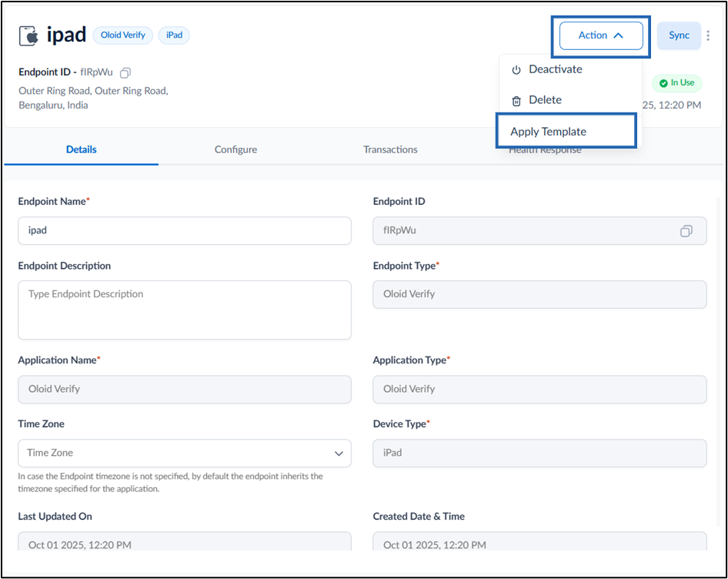Copy Endpoint ID using header copy icon
728x579 pixels.
coord(125,72)
